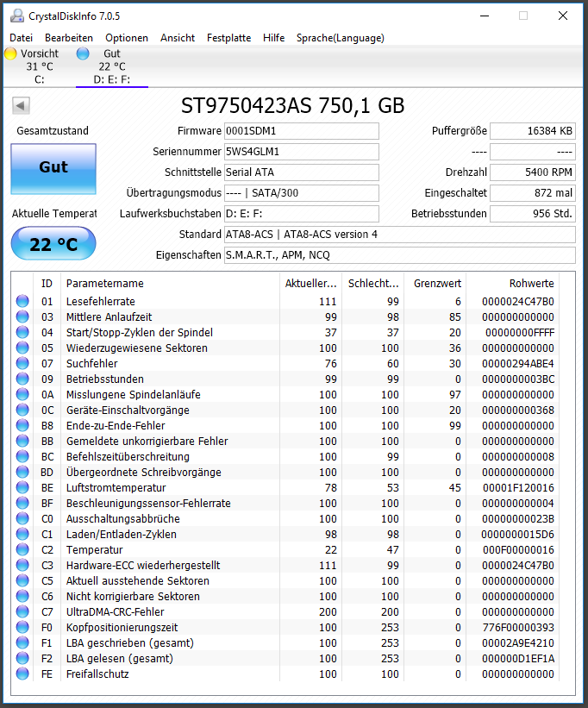Click the Schlecht... column header
The width and height of the screenshot is (588, 708).
pos(372,283)
